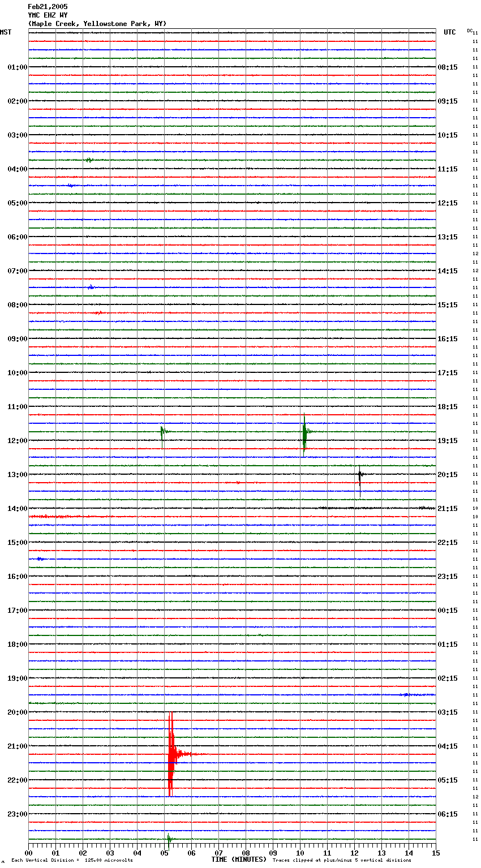This screenshot has width=481, height=868.
Task: Select the 19:00 MST time label
Action: [18, 678]
